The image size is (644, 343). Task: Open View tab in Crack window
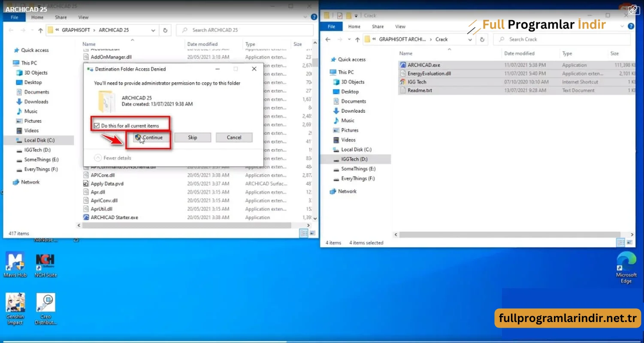[400, 27]
